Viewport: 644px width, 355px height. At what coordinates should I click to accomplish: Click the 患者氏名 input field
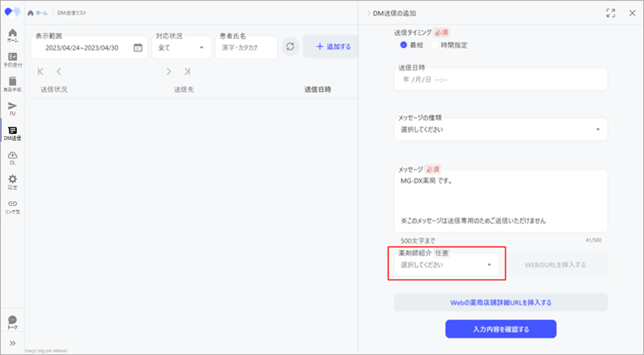246,48
